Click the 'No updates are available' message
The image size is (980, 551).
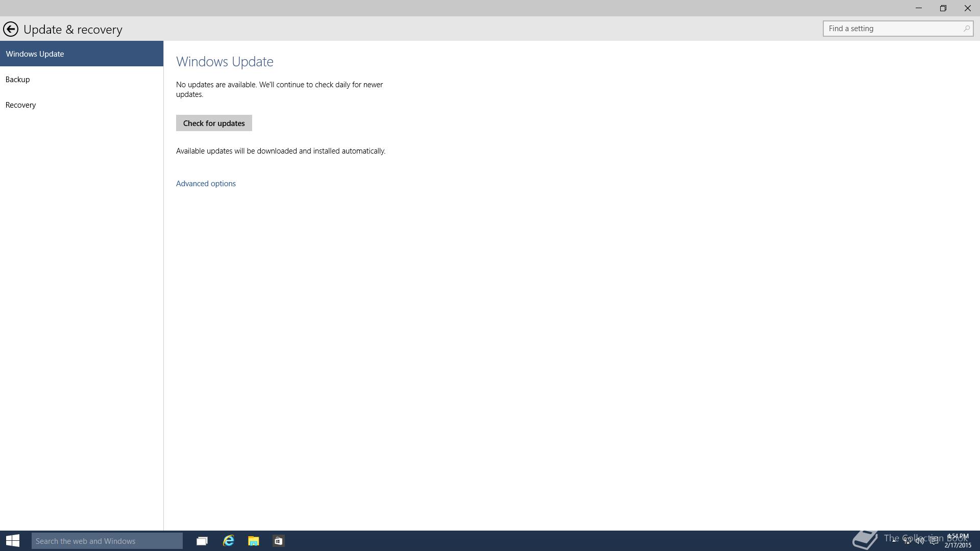click(280, 89)
